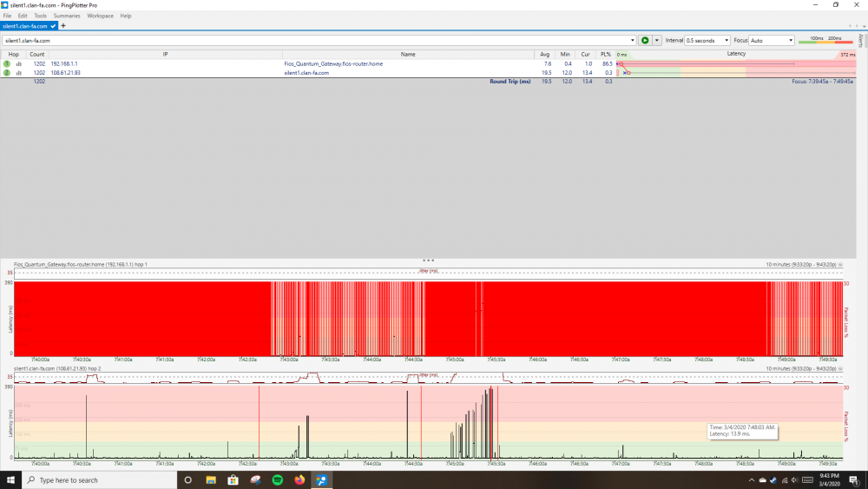Image resolution: width=868 pixels, height=489 pixels.
Task: Click the OneDrive cloud tray icon
Action: 762,480
